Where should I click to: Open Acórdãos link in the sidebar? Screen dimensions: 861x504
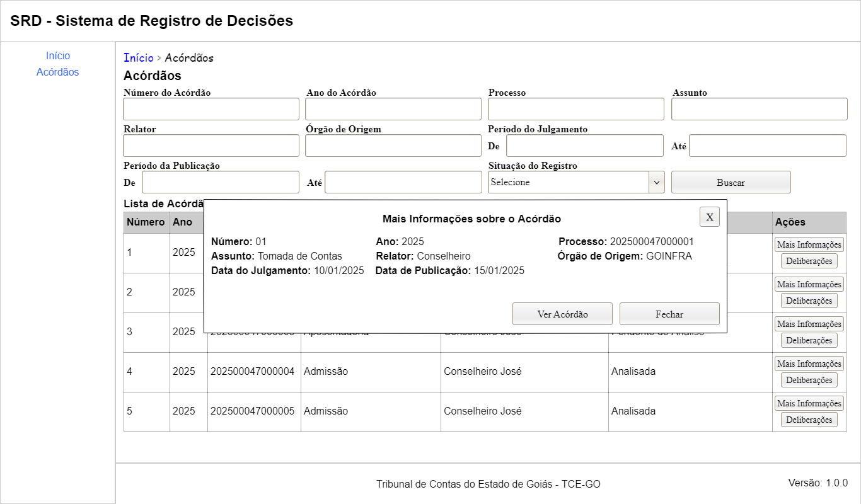pos(58,72)
